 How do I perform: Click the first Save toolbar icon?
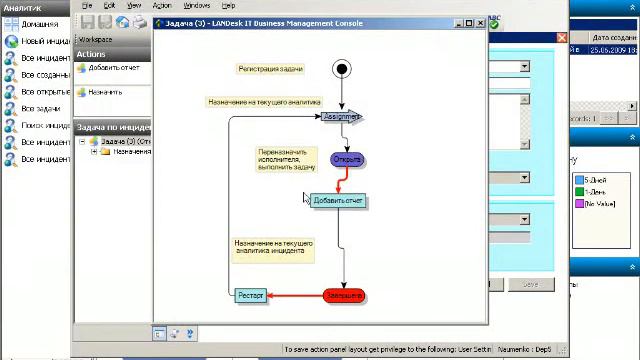[87, 22]
